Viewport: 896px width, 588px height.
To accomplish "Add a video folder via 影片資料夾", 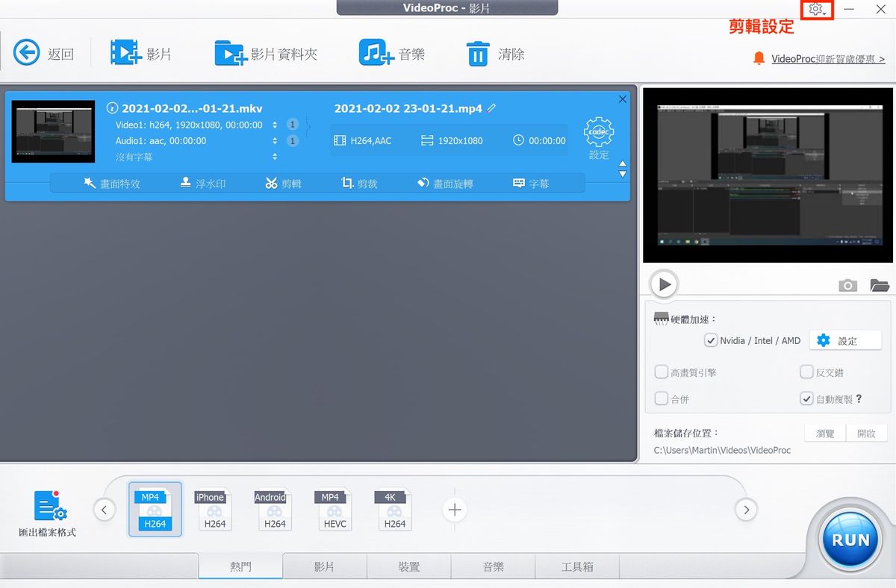I will (266, 54).
